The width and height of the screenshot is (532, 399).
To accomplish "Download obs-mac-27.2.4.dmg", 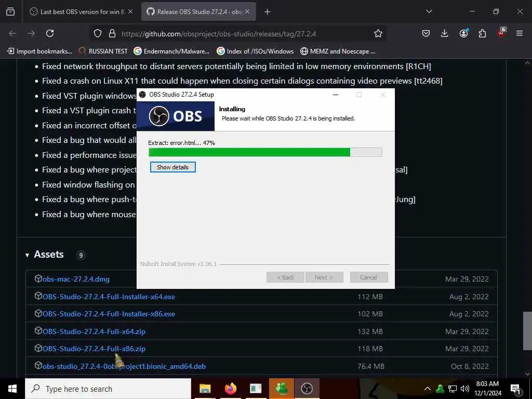I will pos(76,279).
